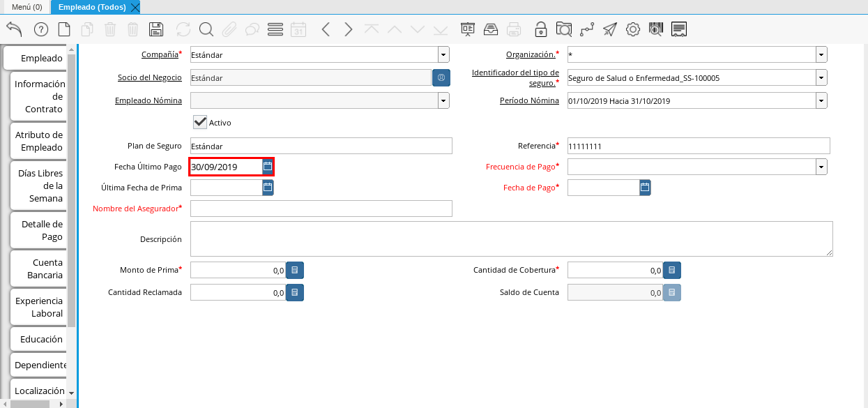The height and width of the screenshot is (408, 868).
Task: Expand the Organización dropdown
Action: click(x=821, y=54)
